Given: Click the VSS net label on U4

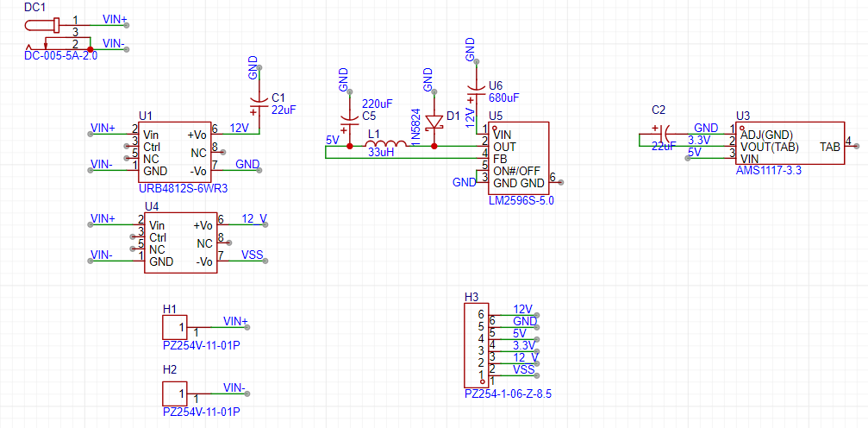Looking at the screenshot, I should [253, 254].
